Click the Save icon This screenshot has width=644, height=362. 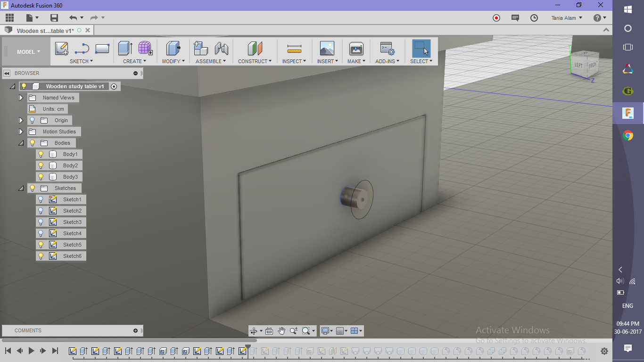pyautogui.click(x=54, y=18)
